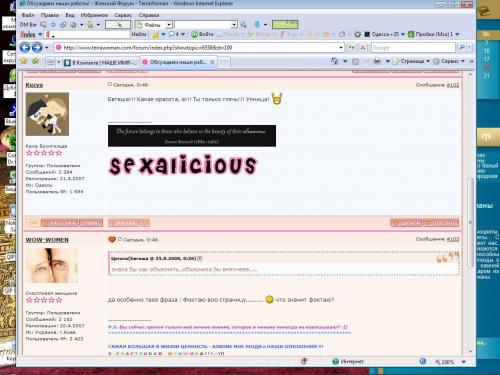Image resolution: width=500 pixels, height=375 pixels.
Task: Open the Правка menu
Action: (50, 15)
